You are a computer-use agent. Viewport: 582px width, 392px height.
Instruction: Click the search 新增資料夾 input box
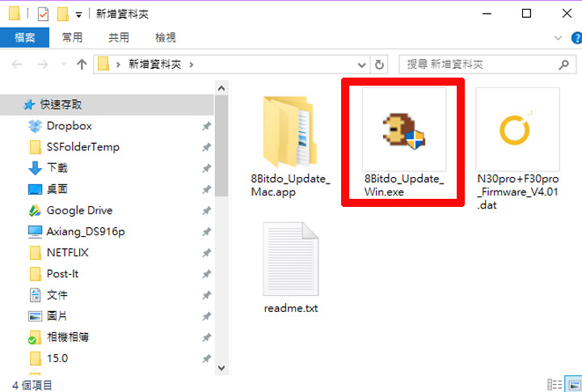click(x=477, y=65)
